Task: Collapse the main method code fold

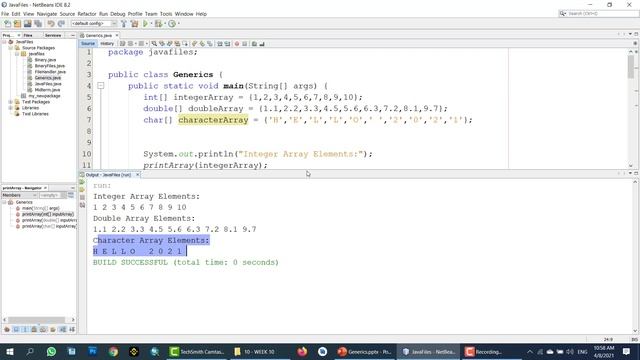Action: point(101,86)
